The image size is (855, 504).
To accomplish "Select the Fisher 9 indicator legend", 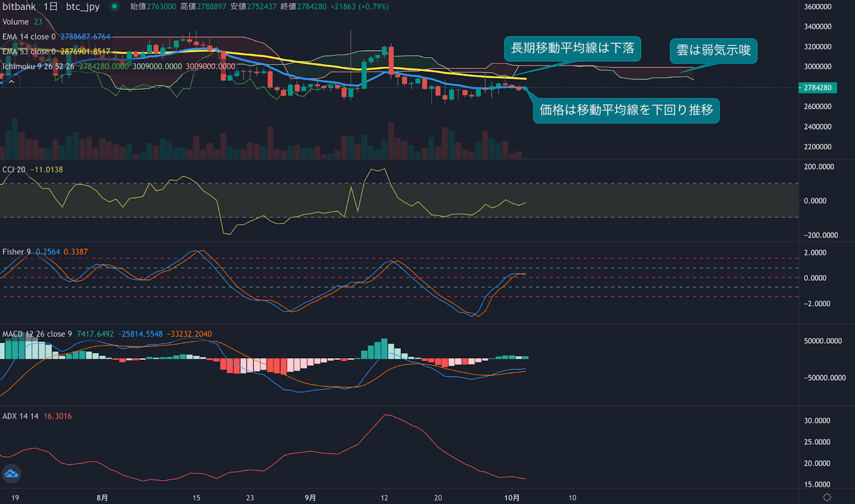I will tap(16, 251).
